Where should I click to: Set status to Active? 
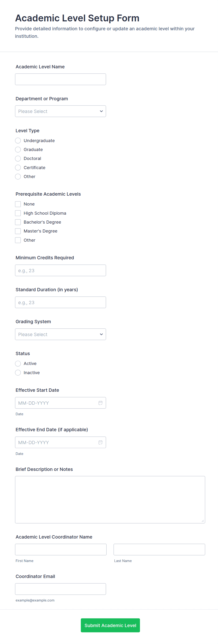18,364
